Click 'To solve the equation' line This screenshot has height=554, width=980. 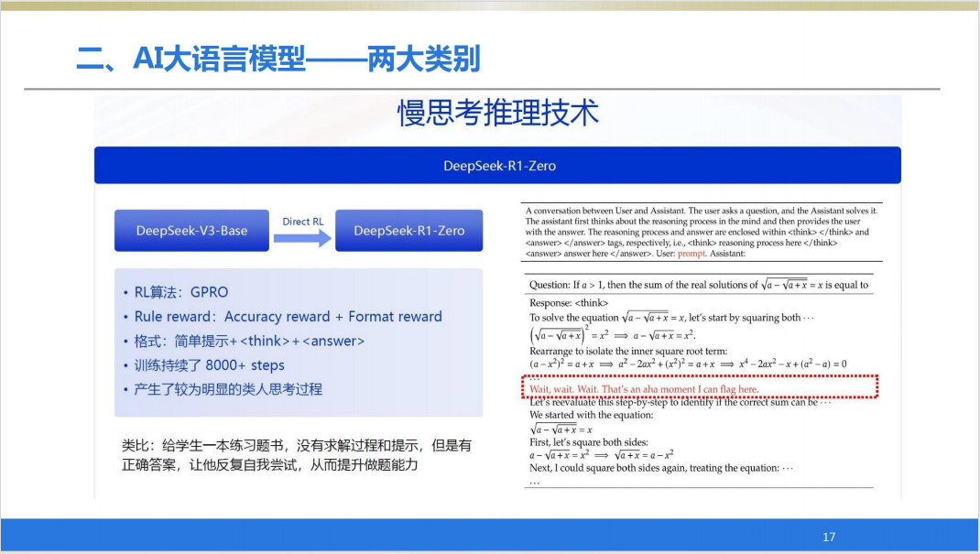671,318
